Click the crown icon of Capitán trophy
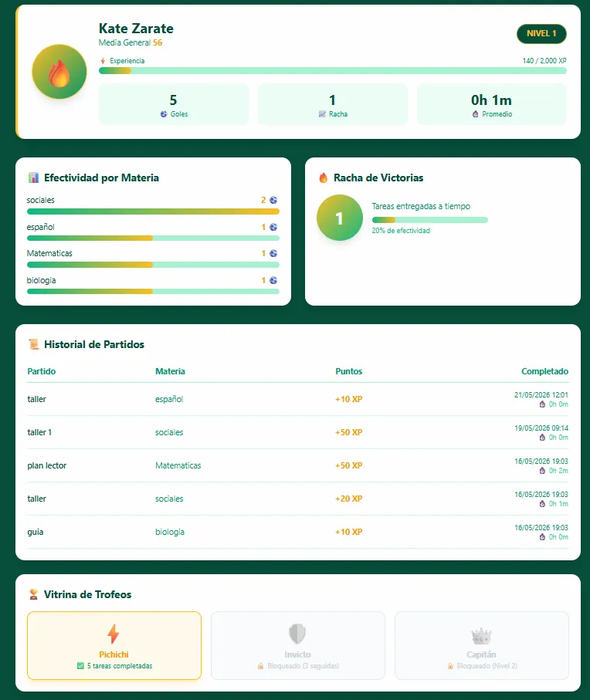The height and width of the screenshot is (700, 590). click(481, 636)
